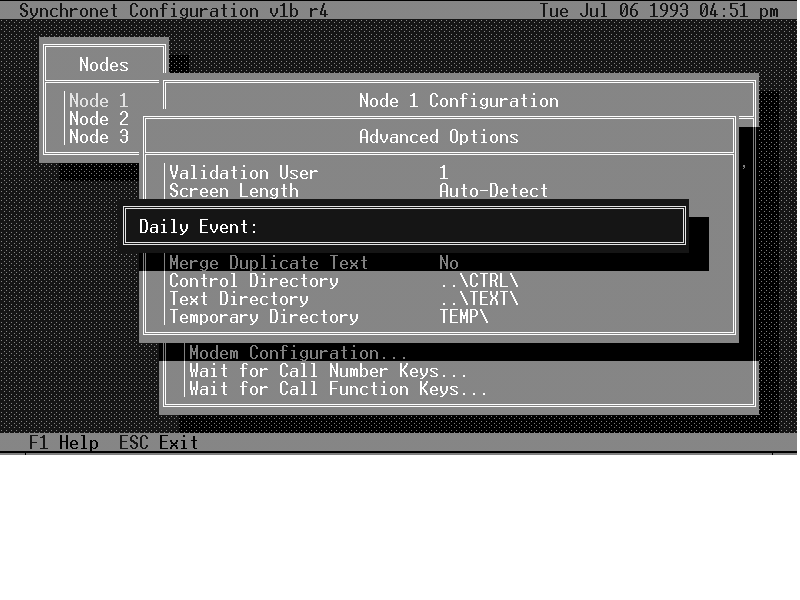Screen dimensions: 800x600
Task: Click the Validation User value 1
Action: pos(443,173)
